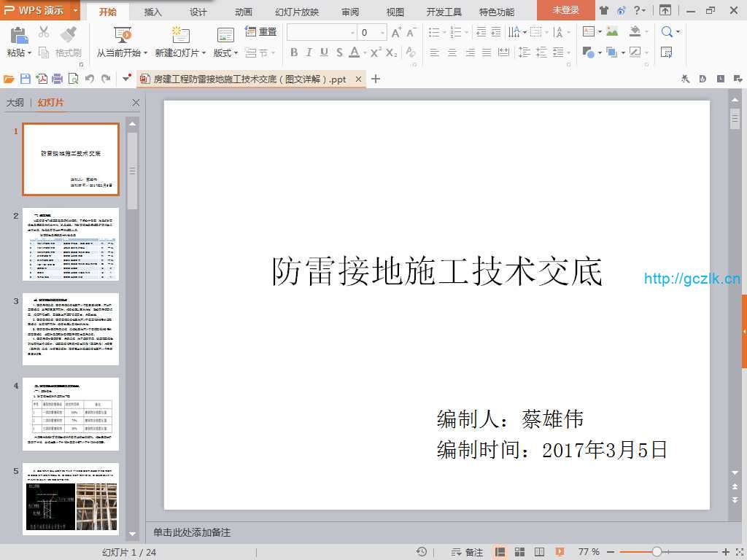Toggle the notes pane (备注) in status bar
The width and height of the screenshot is (747, 560).
pyautogui.click(x=468, y=552)
